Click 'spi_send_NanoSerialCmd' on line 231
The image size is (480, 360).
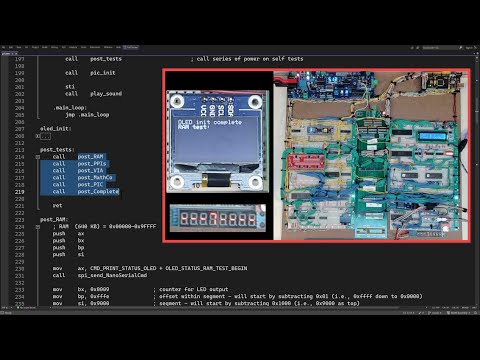pos(112,275)
